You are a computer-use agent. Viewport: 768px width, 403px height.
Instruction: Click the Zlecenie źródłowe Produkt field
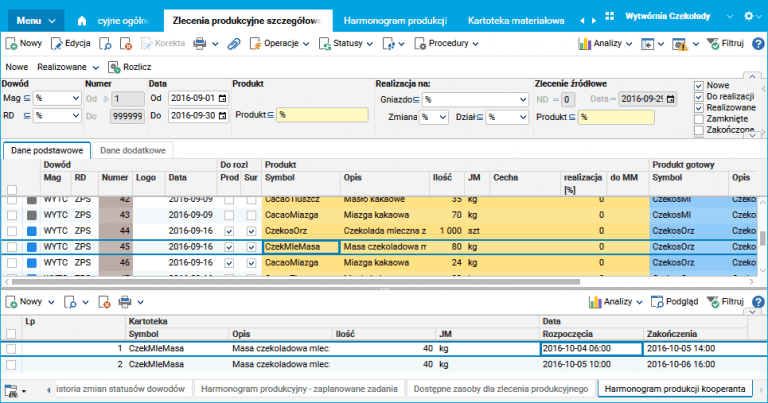616,118
